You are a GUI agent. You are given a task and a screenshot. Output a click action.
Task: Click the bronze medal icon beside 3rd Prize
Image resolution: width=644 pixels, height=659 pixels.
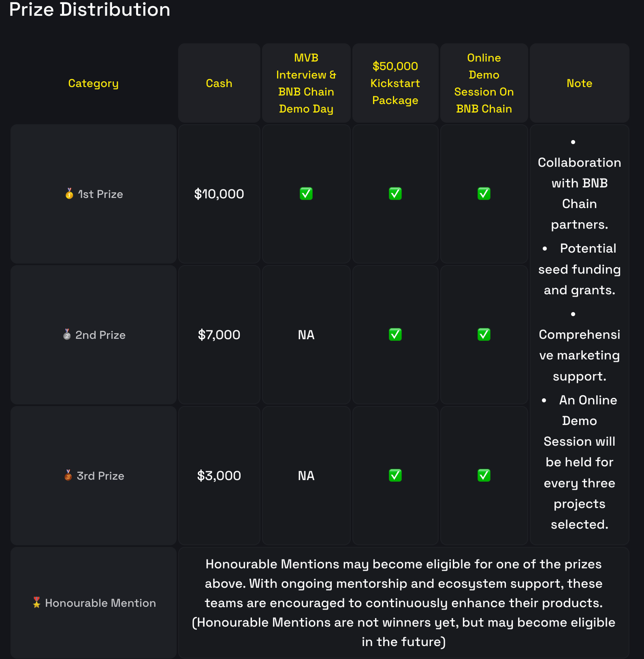[x=68, y=475]
